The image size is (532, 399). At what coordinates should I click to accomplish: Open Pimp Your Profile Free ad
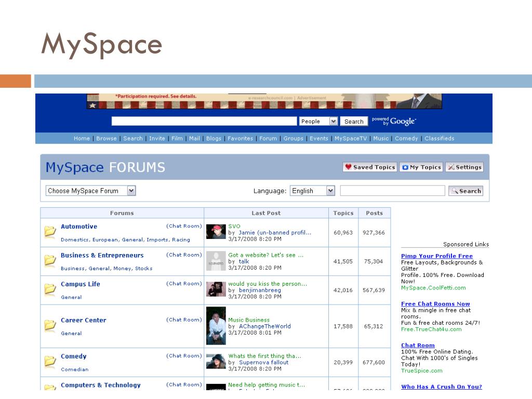[x=436, y=256]
